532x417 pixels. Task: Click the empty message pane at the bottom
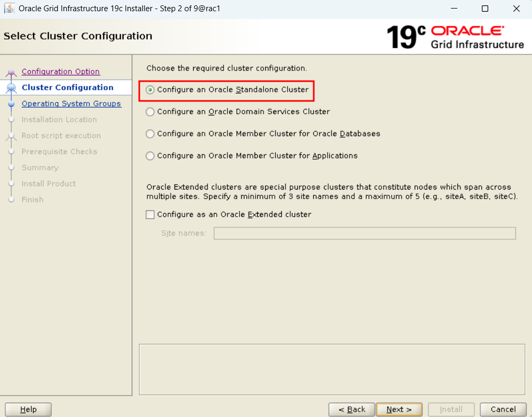coord(332,369)
